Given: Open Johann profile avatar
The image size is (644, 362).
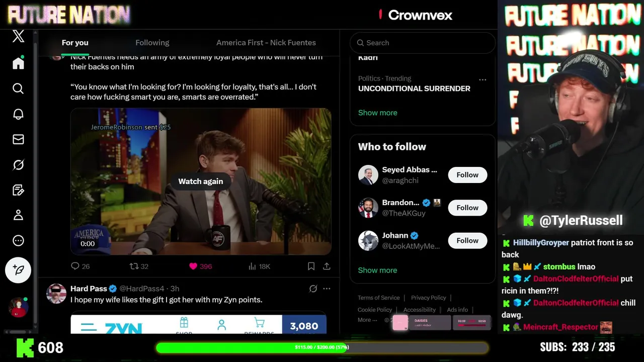Looking at the screenshot, I should tap(368, 241).
